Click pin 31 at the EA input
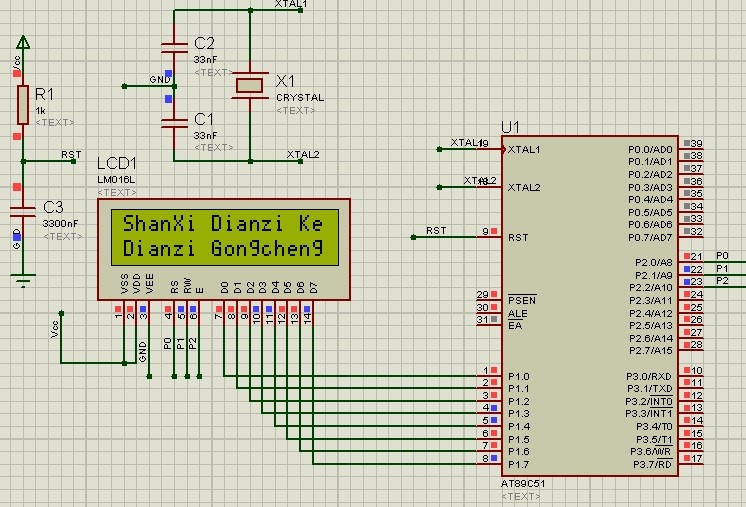 click(483, 320)
